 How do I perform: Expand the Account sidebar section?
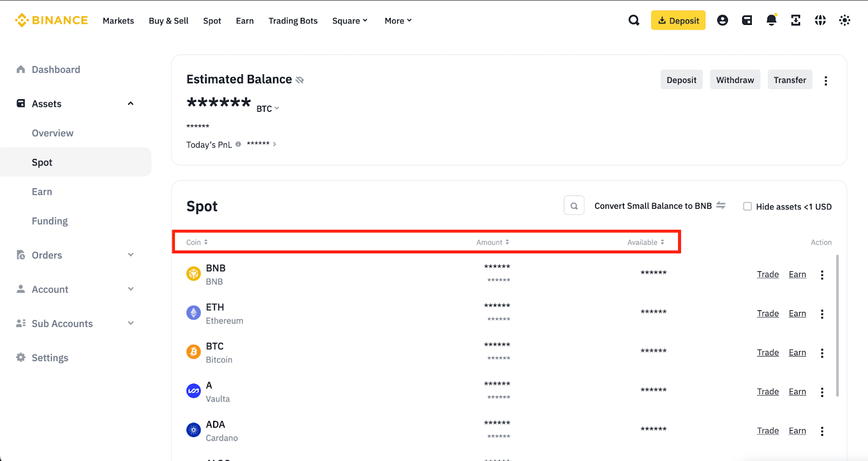pos(130,289)
